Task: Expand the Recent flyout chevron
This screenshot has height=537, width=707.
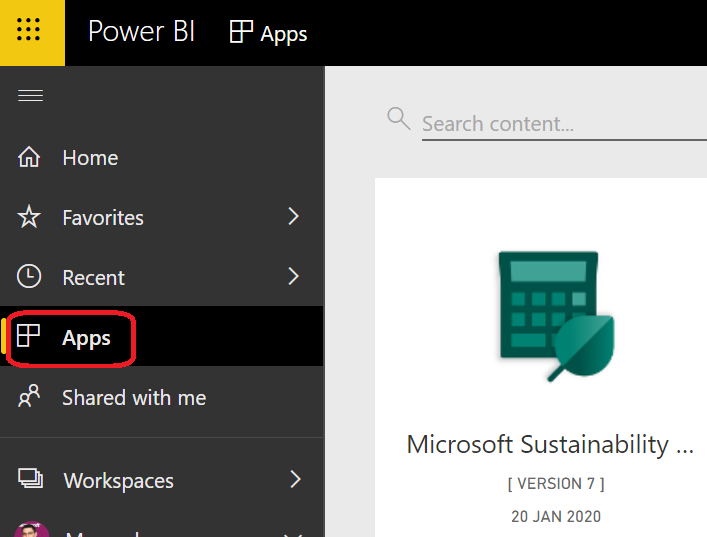Action: click(293, 277)
